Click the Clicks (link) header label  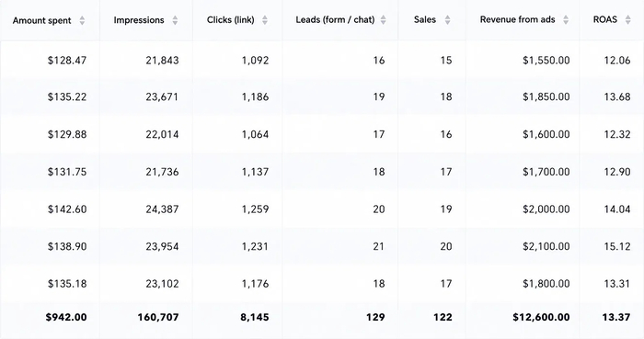tap(230, 20)
